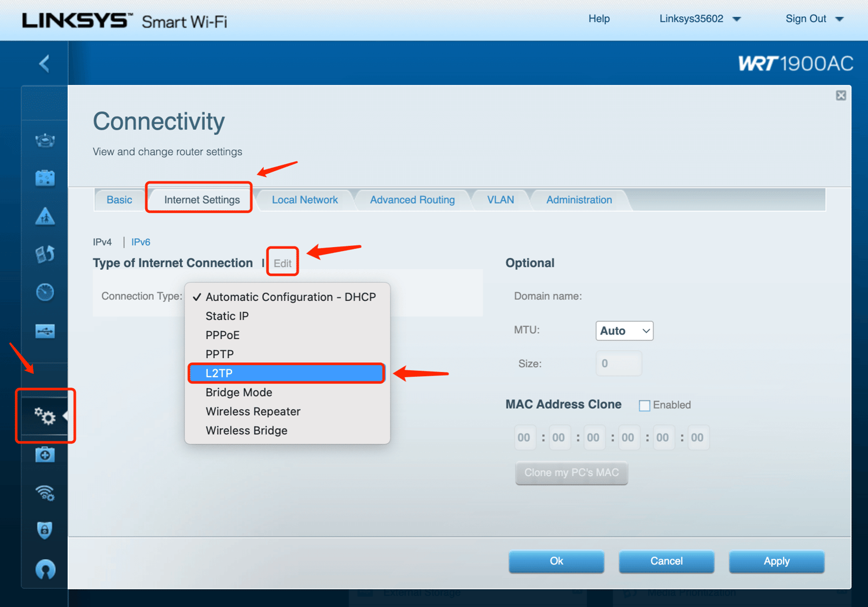Open Network Map router icon in sidebar
The height and width of the screenshot is (607, 868).
(45, 140)
